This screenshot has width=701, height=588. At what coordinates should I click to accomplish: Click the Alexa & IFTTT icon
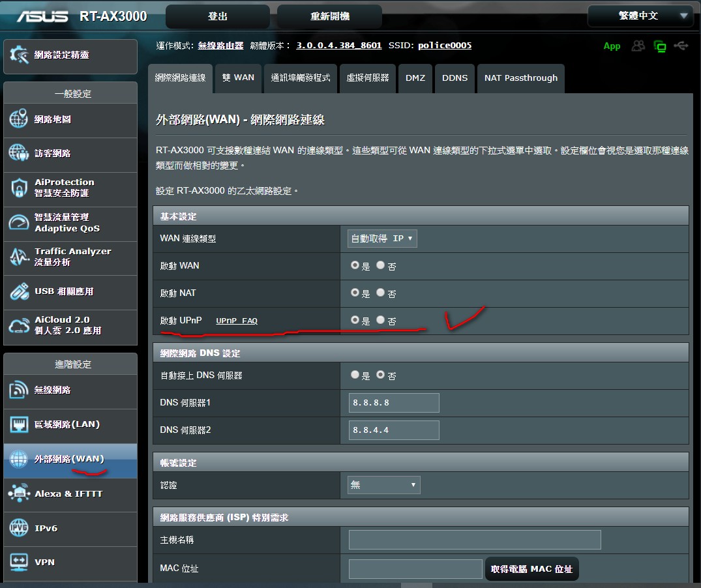(x=19, y=493)
